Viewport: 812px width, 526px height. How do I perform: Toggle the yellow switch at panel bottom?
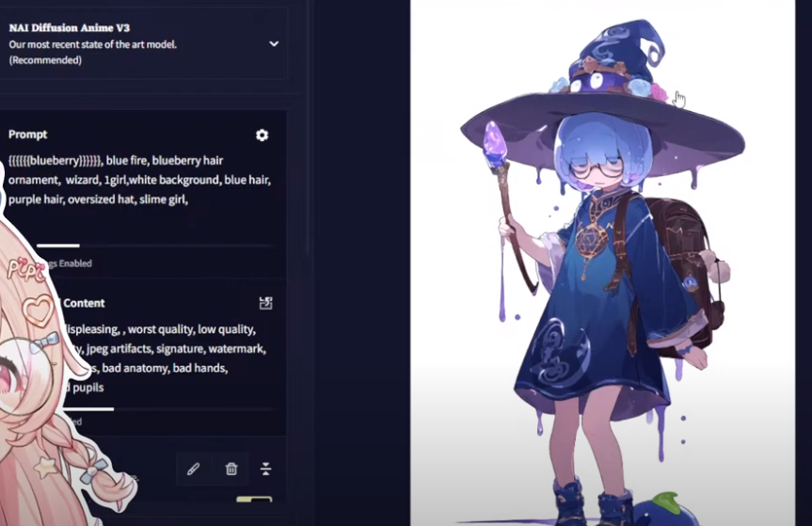click(x=254, y=500)
